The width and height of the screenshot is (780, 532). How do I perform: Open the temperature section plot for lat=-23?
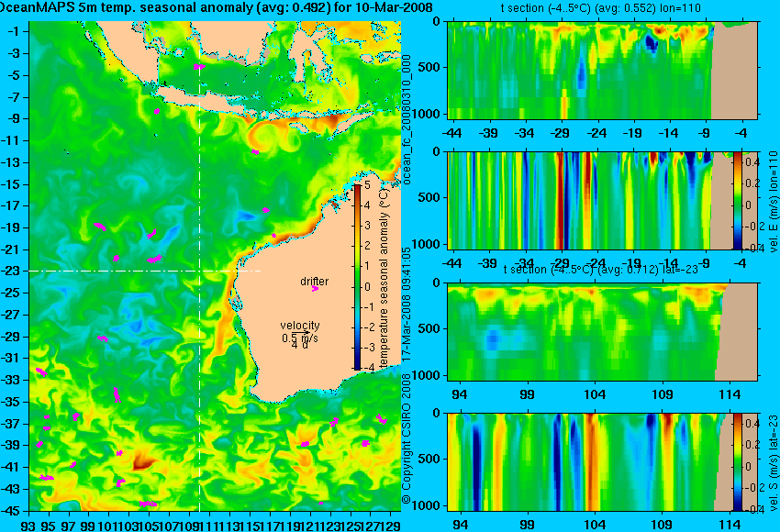click(x=602, y=332)
